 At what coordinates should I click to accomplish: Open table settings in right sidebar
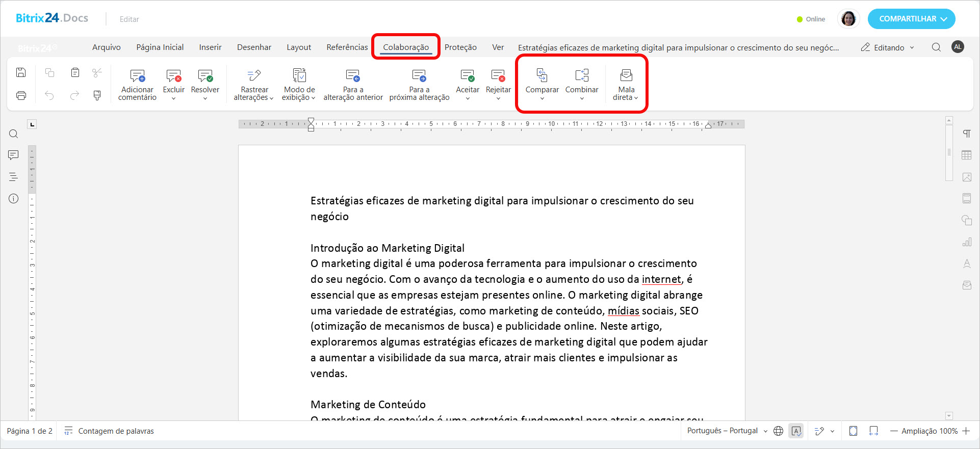pos(966,155)
